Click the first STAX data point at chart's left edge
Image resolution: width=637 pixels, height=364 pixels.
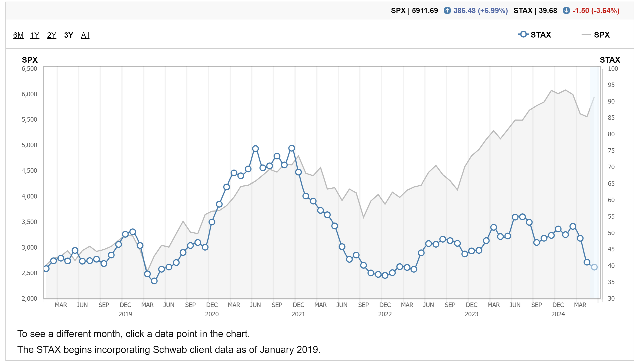click(x=46, y=269)
